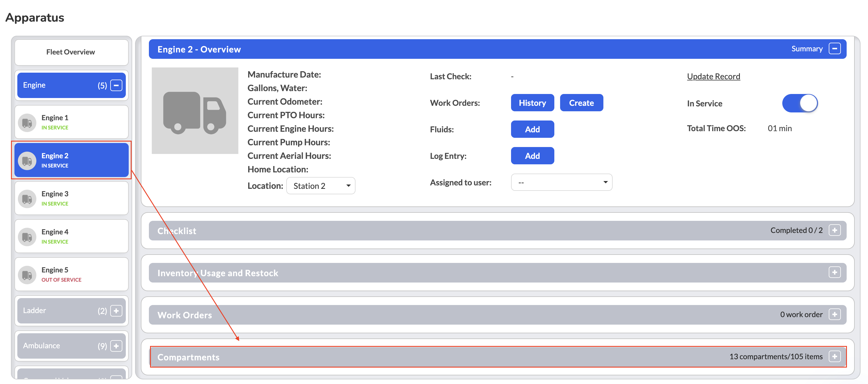Click 'Completed 0 / 2' checklist status

[x=796, y=230]
